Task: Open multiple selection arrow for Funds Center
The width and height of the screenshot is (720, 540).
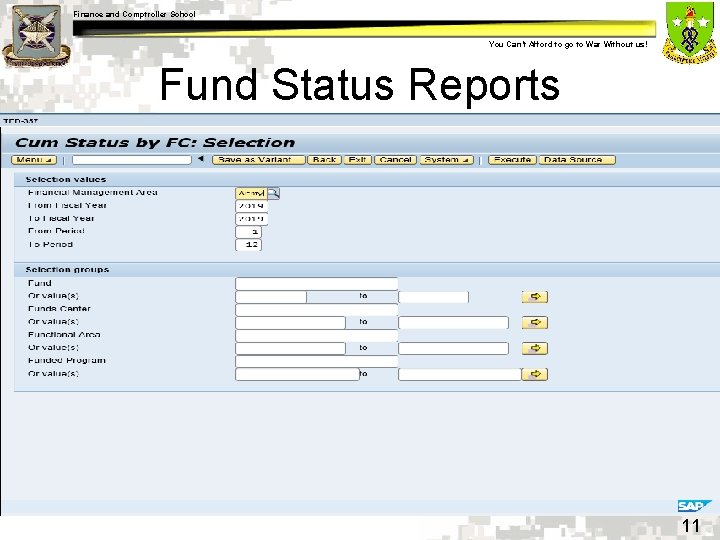Action: pos(534,322)
